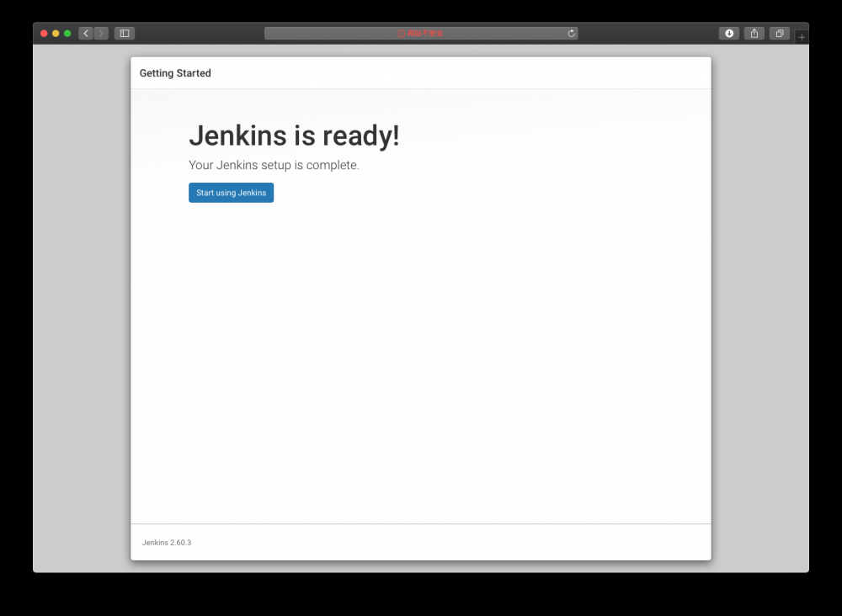Minimize the window with yellow button
Screen dimensions: 842x616
56,34
